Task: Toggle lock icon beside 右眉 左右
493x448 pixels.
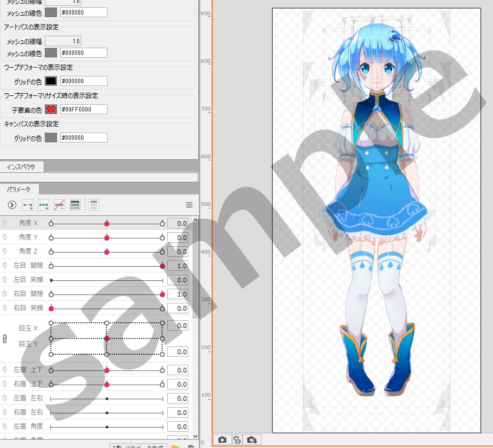Action: click(x=4, y=412)
